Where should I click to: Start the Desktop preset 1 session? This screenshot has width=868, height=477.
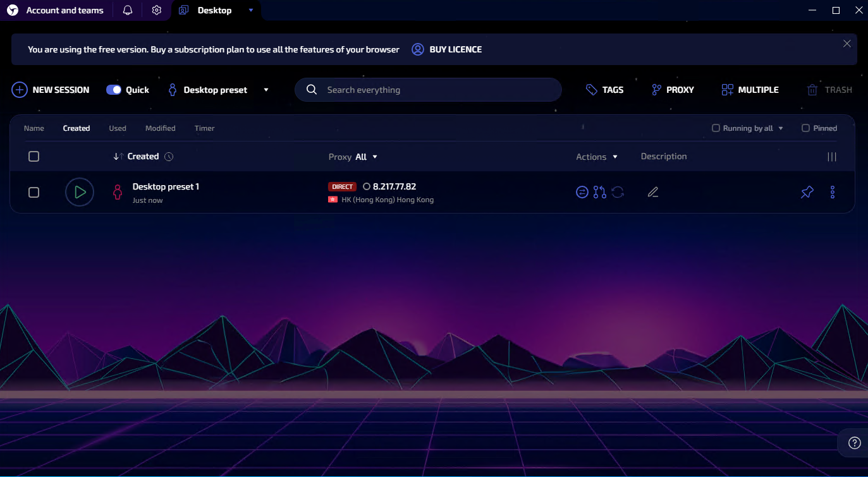coord(80,192)
